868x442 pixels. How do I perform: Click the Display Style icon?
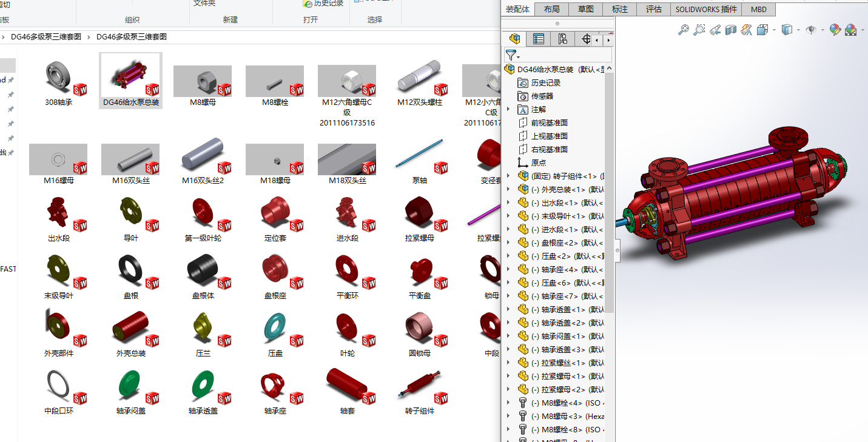(787, 30)
